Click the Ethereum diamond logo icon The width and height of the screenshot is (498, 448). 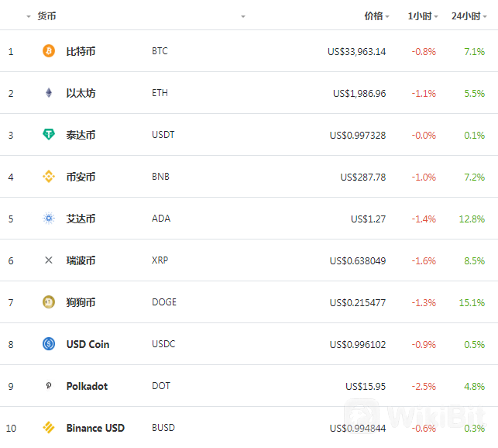(x=49, y=93)
